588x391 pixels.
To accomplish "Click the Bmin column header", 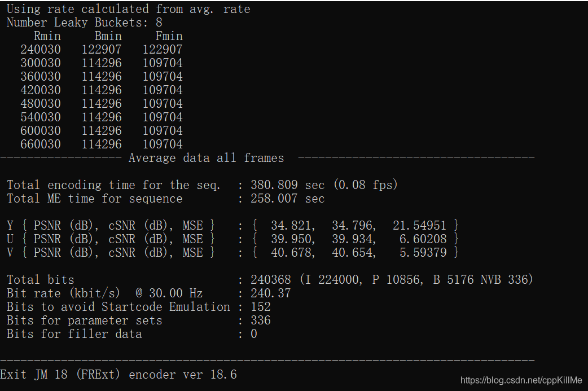I will coord(108,36).
